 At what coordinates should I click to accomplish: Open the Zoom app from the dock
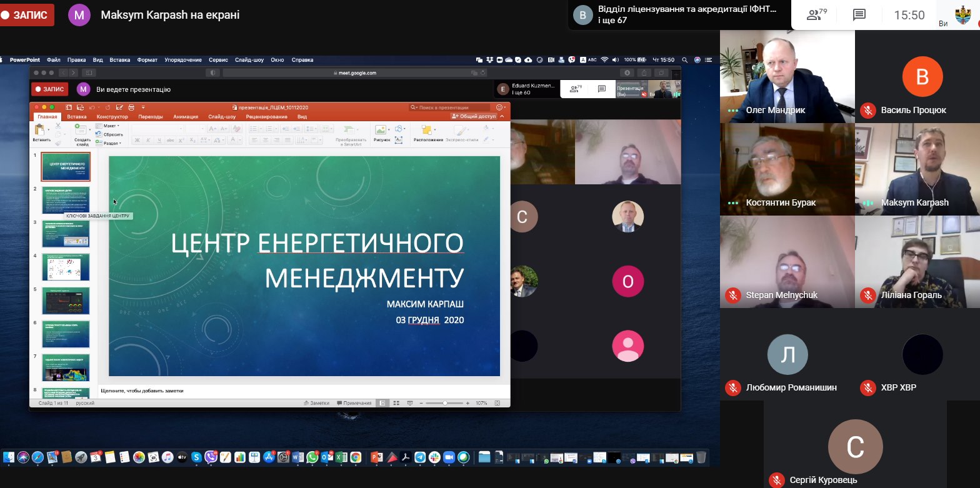(448, 457)
